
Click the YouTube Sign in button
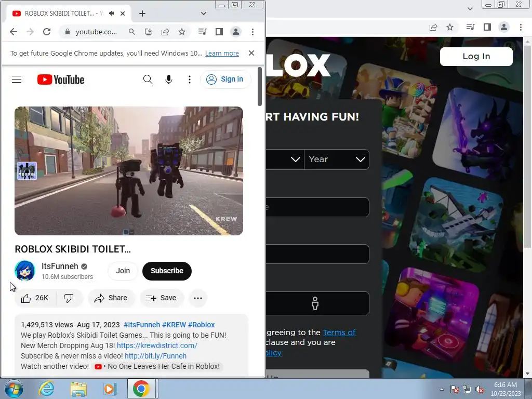pos(225,79)
